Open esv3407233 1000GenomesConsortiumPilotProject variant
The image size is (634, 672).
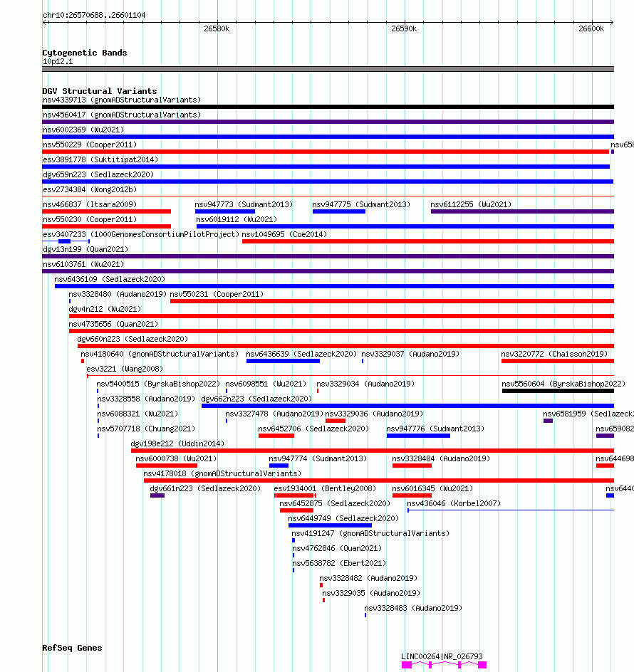coord(141,235)
